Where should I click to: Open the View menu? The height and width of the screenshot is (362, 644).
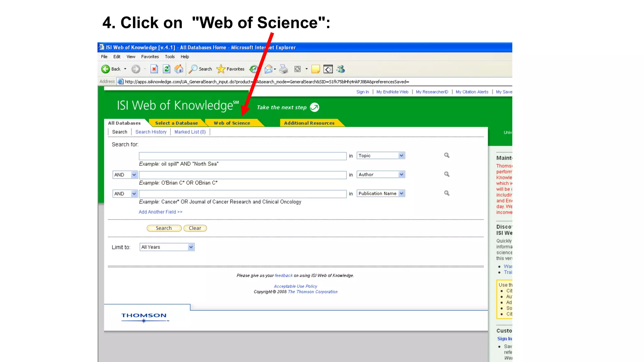[x=131, y=57]
